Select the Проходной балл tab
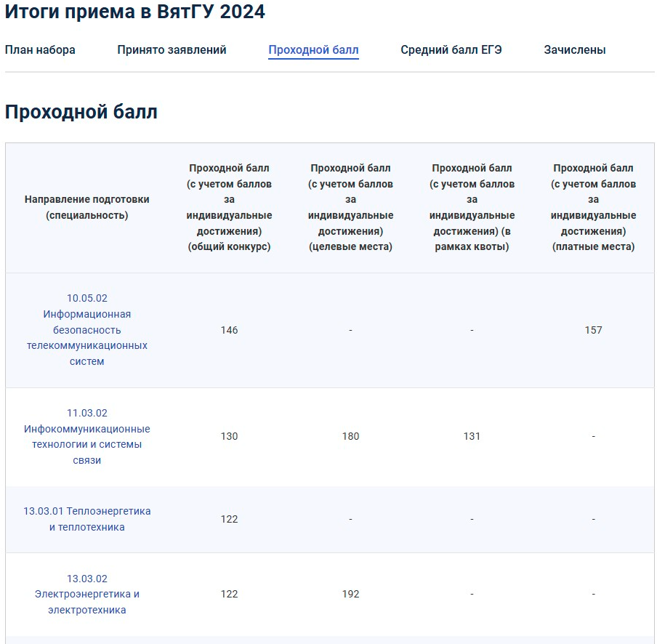This screenshot has height=644, width=657. 313,50
